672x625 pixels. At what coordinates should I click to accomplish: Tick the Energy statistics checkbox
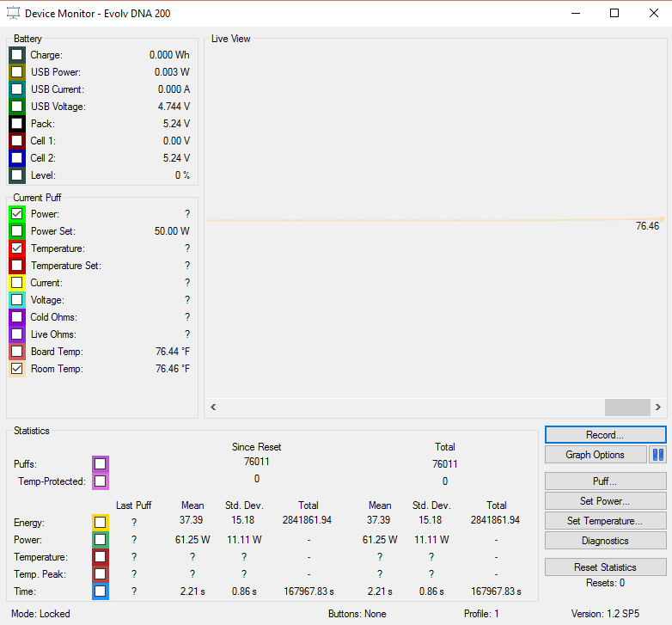[101, 522]
